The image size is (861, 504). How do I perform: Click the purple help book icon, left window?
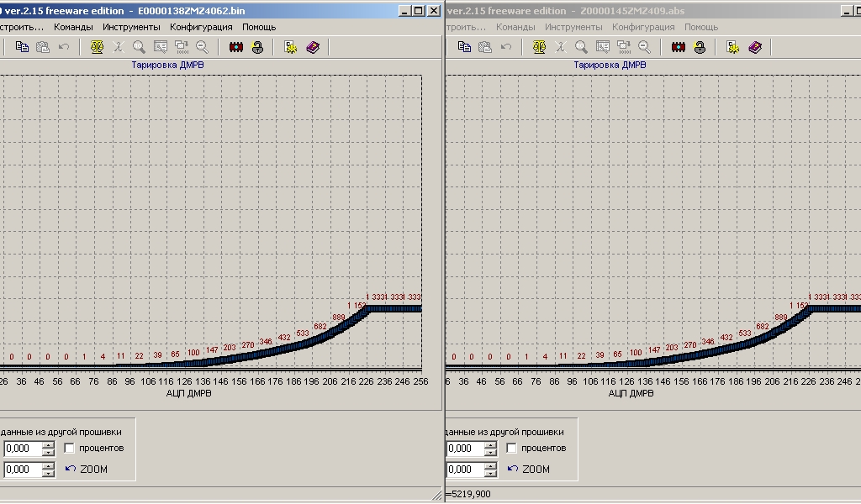click(x=313, y=48)
